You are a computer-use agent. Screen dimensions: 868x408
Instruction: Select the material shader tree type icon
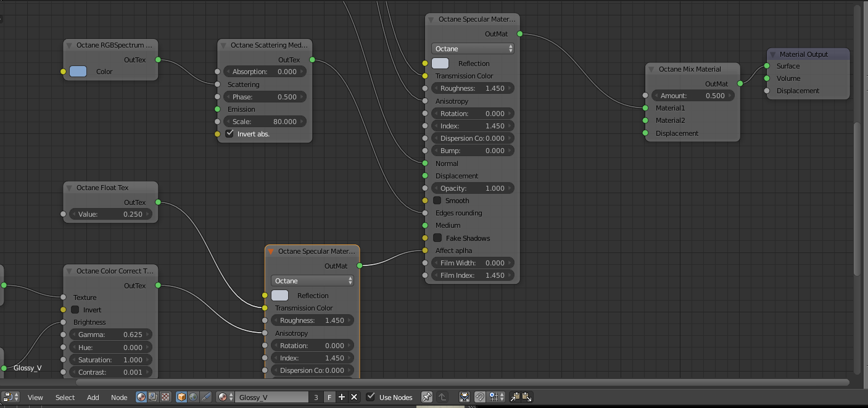click(141, 397)
